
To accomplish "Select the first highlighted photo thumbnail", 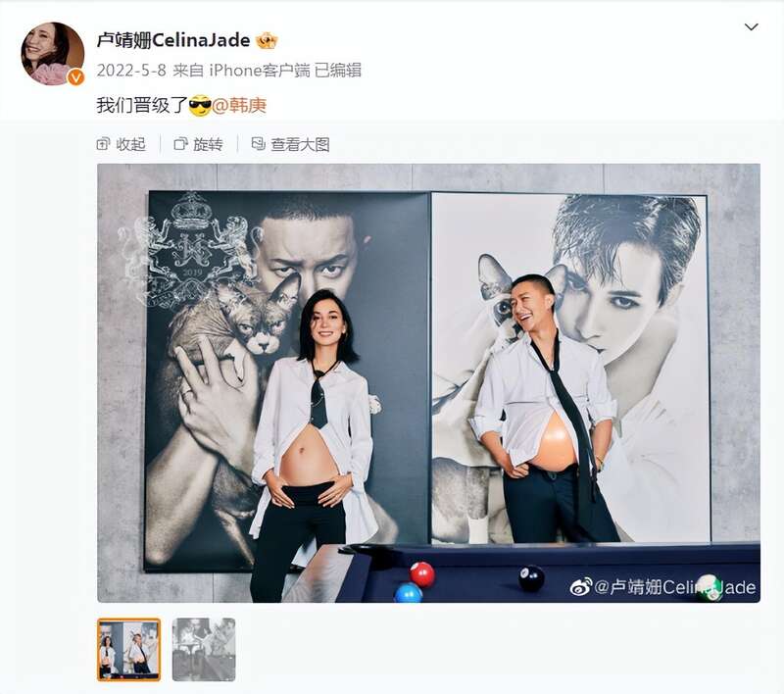I will [x=129, y=650].
